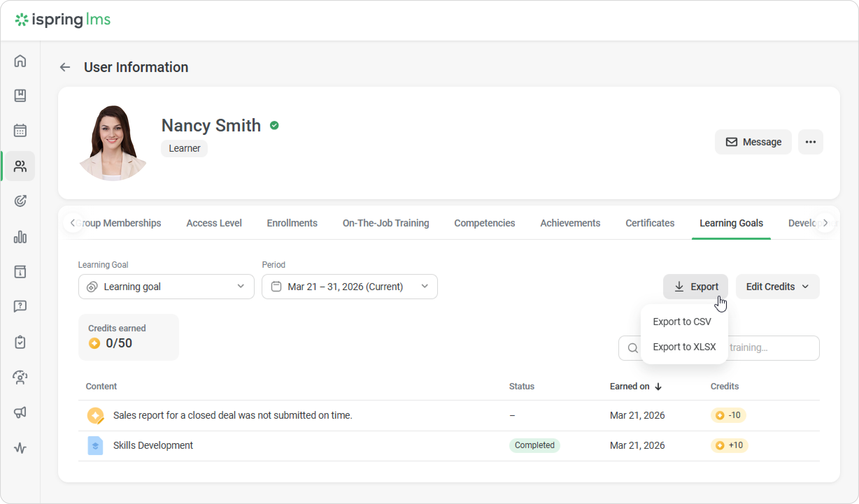Switch to the Certificates tab
This screenshot has height=504, width=859.
click(x=649, y=223)
